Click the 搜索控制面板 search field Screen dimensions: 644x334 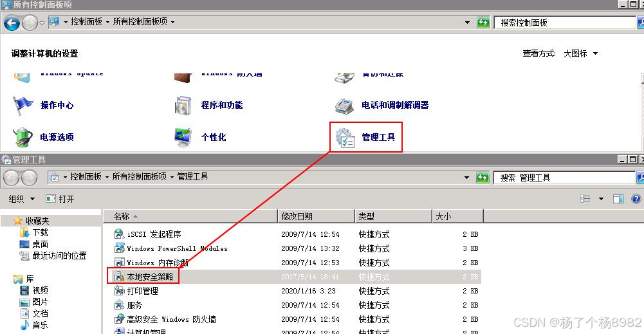pos(565,23)
